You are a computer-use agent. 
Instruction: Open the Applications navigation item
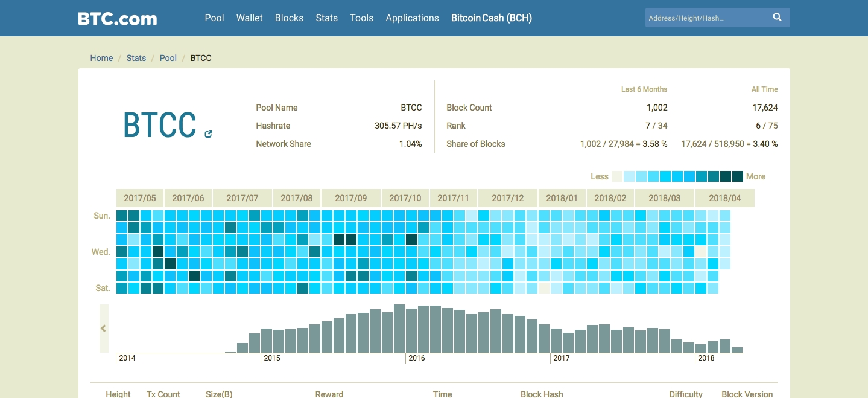point(412,18)
